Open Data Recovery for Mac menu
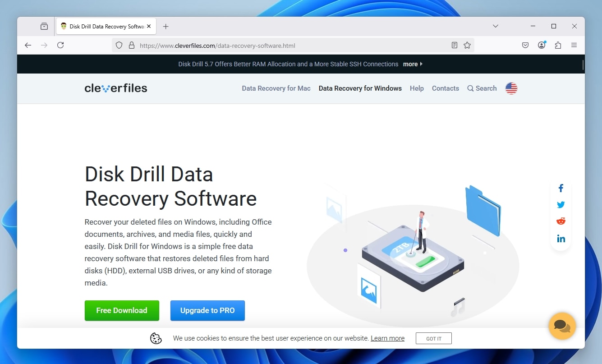 coord(276,88)
